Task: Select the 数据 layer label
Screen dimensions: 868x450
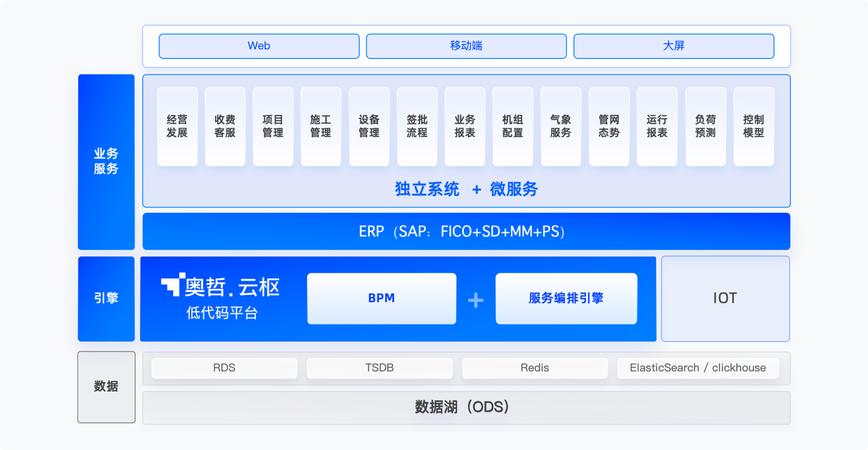Action: coord(106,387)
